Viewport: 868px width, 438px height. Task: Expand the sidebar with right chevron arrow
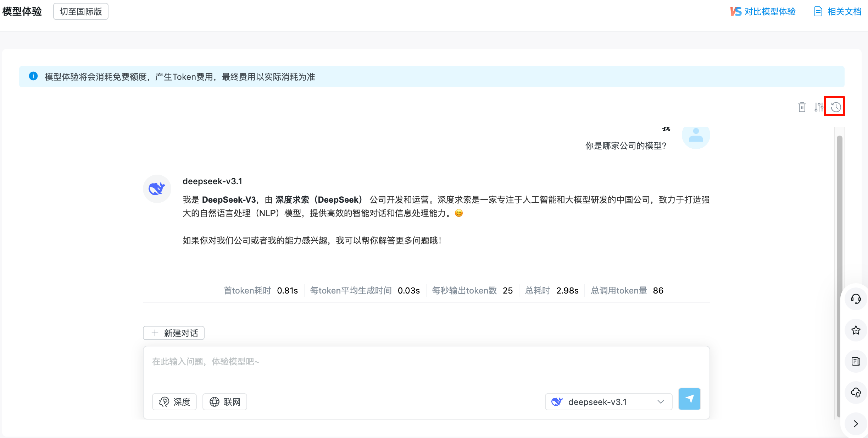[x=856, y=424]
